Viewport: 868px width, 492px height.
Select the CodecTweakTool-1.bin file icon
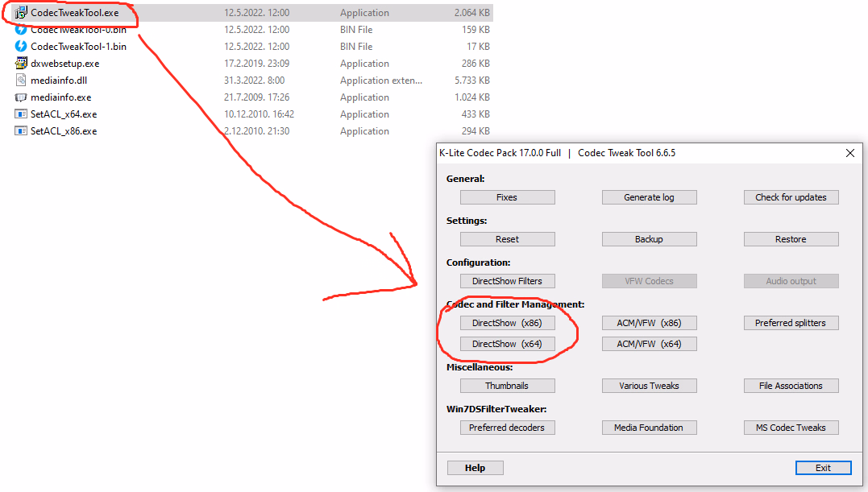pyautogui.click(x=22, y=47)
